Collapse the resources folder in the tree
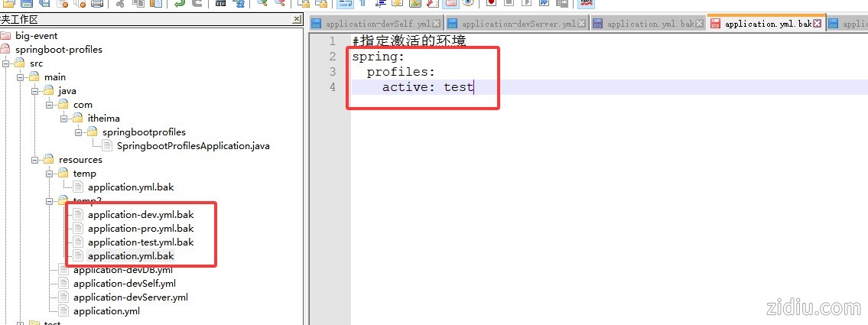The image size is (868, 325). [x=35, y=160]
